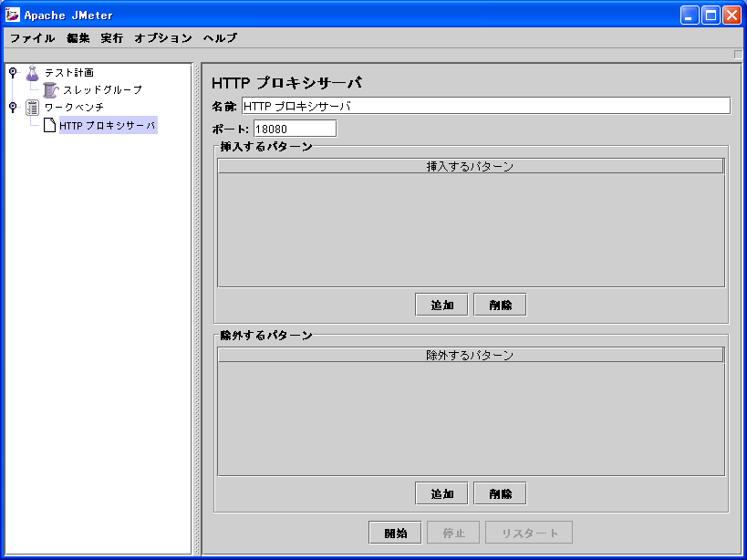Click the リスタート restart button
The image size is (747, 560).
(529, 533)
